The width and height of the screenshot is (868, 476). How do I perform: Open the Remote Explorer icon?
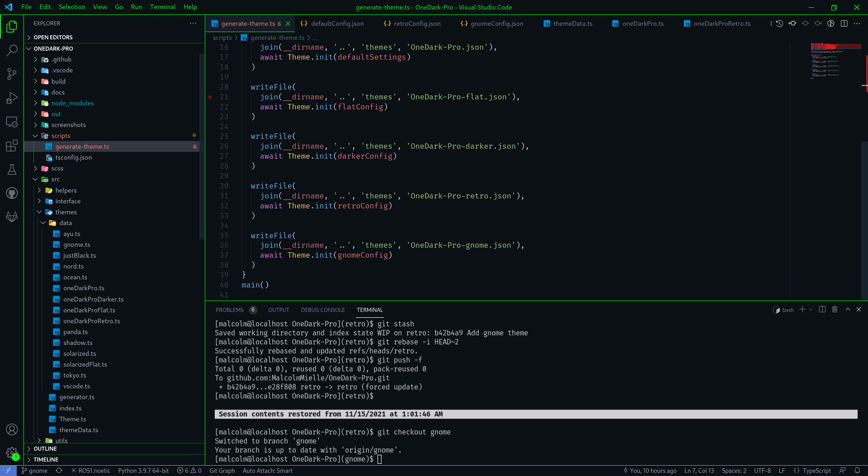tap(12, 122)
